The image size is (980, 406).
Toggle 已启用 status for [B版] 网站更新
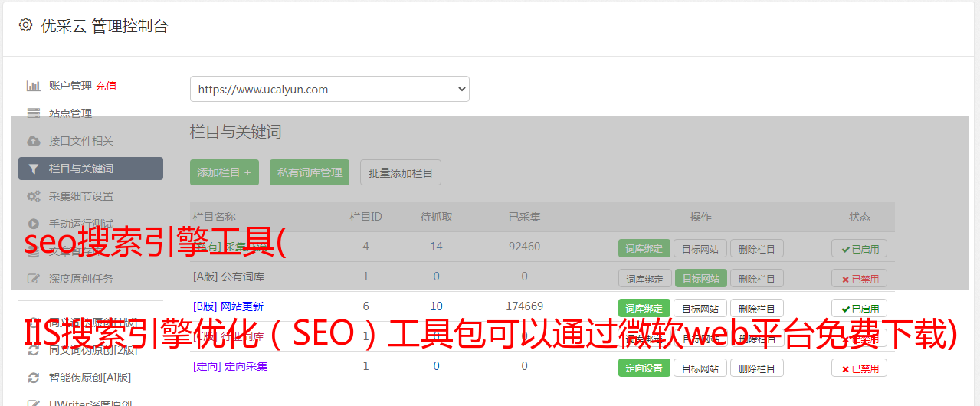(x=860, y=308)
